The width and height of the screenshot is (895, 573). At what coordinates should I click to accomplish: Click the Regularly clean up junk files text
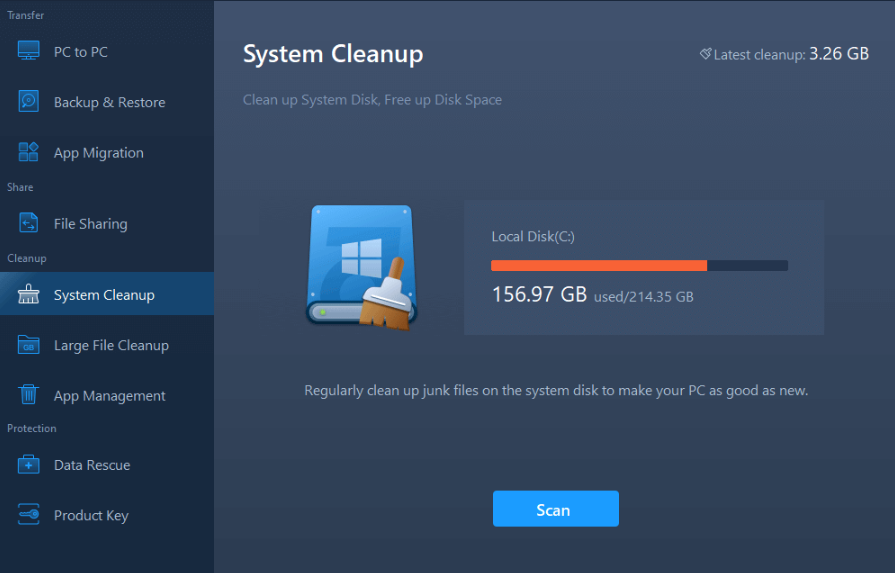tap(556, 391)
